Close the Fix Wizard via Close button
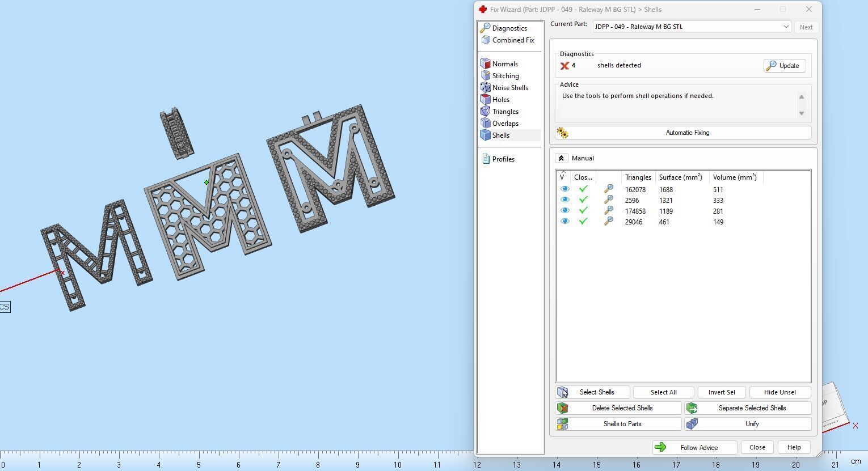 click(757, 448)
